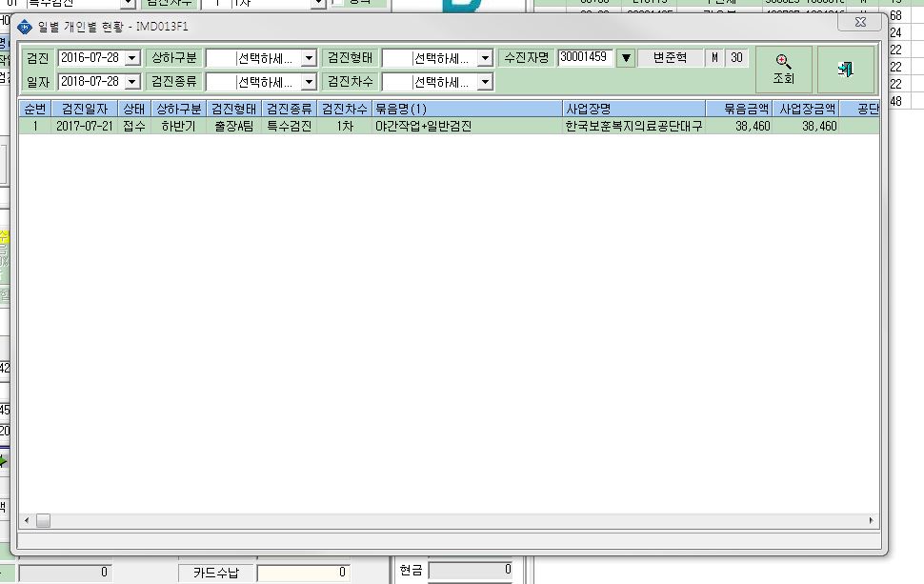This screenshot has width=924, height=584.
Task: Open the end date 2018-07-28 dropdown
Action: [132, 81]
